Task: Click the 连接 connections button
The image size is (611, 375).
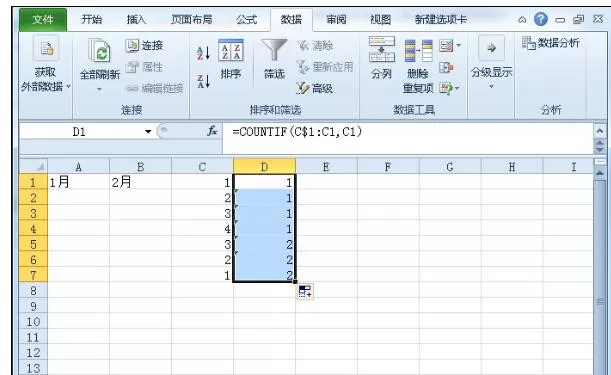Action: [x=144, y=46]
